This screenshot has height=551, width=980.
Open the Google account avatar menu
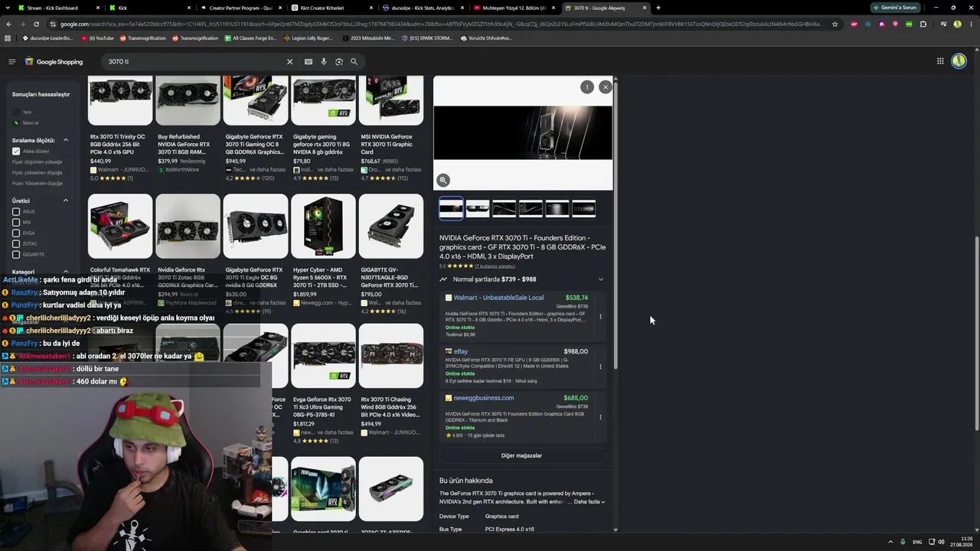click(x=959, y=61)
